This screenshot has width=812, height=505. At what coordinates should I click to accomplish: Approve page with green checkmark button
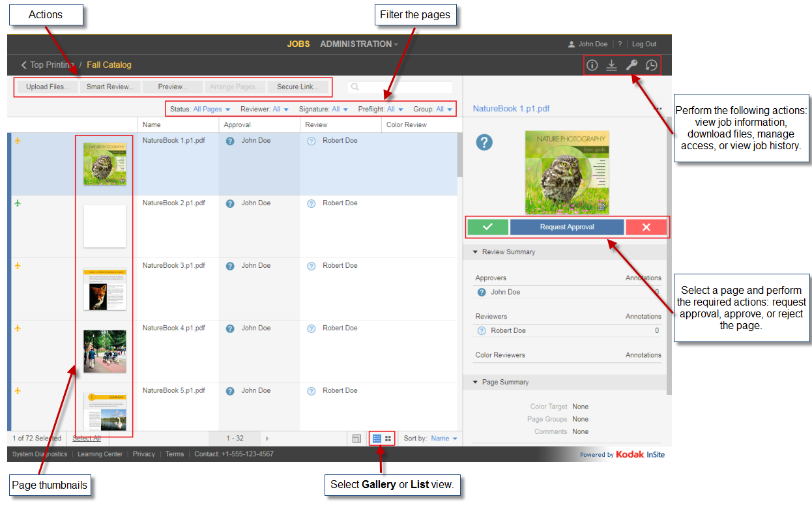[487, 227]
